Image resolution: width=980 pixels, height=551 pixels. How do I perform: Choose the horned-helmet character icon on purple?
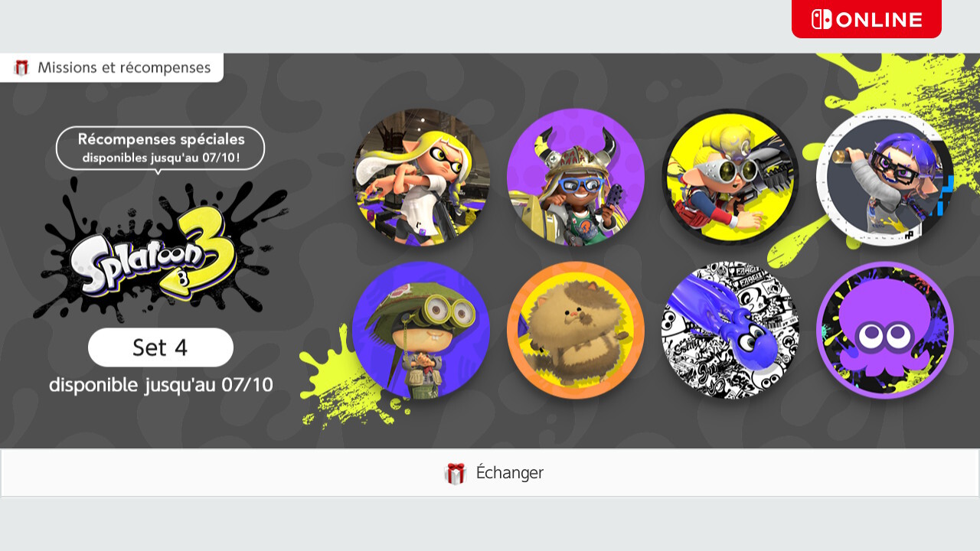(x=576, y=177)
